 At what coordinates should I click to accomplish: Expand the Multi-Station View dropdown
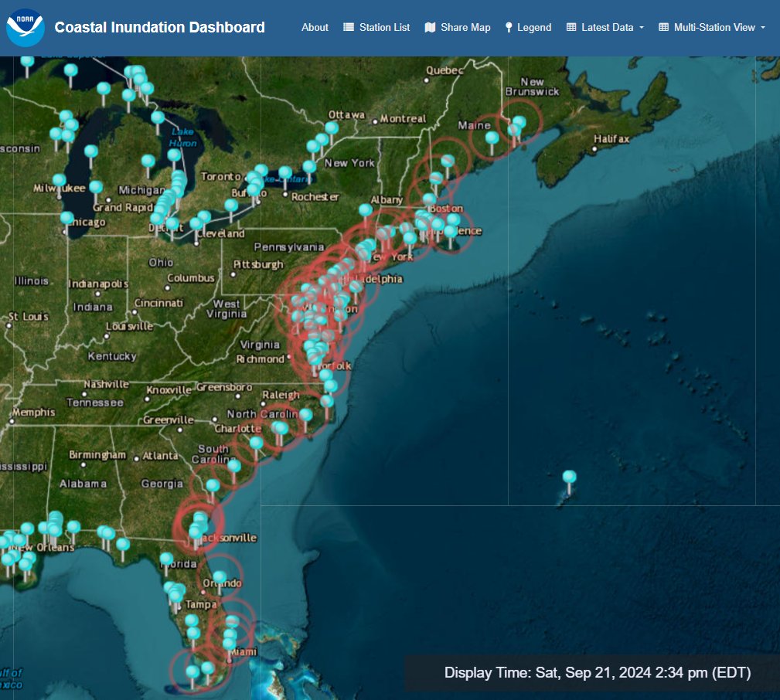click(712, 27)
